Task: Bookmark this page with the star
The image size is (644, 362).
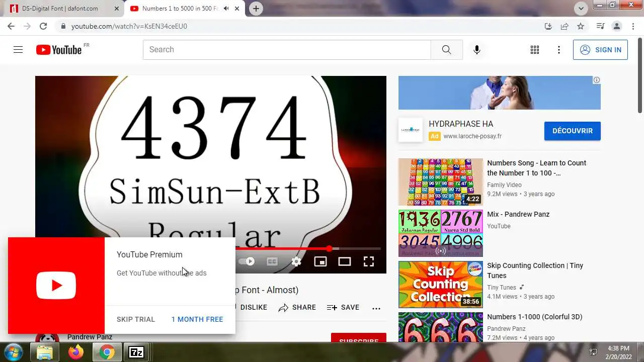Action: click(581, 26)
